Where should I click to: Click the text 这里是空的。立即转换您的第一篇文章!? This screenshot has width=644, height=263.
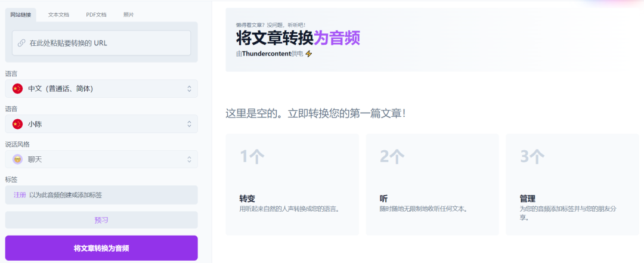pos(316,113)
